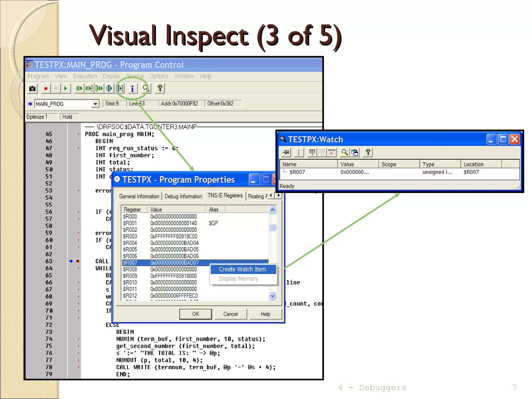532x399 pixels.
Task: Open the Options menu
Action: tap(159, 76)
